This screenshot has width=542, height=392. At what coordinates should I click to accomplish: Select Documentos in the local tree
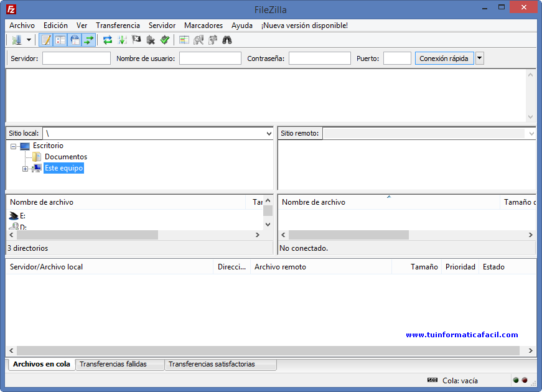(x=66, y=157)
